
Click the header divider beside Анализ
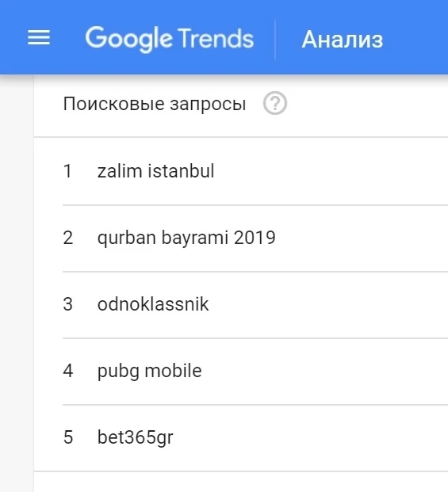(x=275, y=40)
